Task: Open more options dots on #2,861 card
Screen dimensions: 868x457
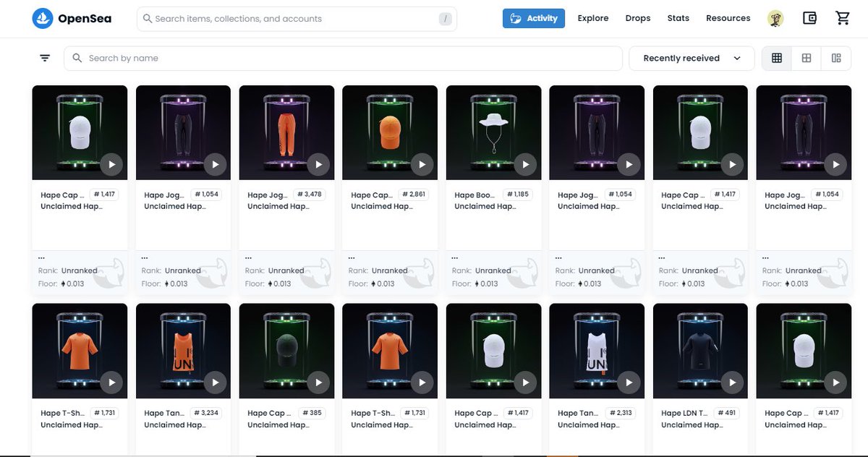Action: pos(352,257)
